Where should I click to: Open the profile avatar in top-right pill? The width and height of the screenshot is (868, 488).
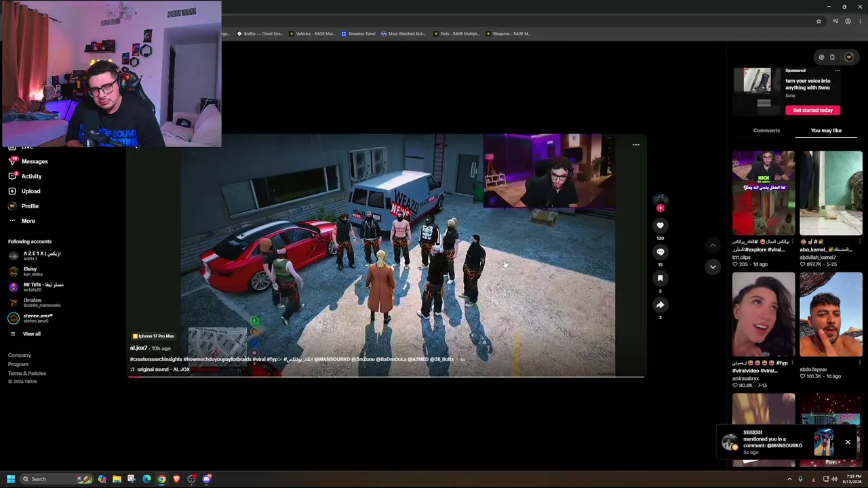point(848,57)
